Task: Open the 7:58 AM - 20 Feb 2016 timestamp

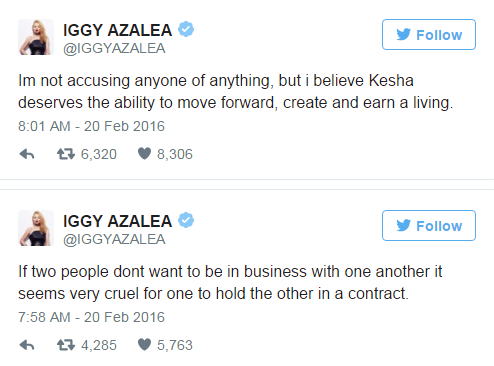Action: coord(91,317)
